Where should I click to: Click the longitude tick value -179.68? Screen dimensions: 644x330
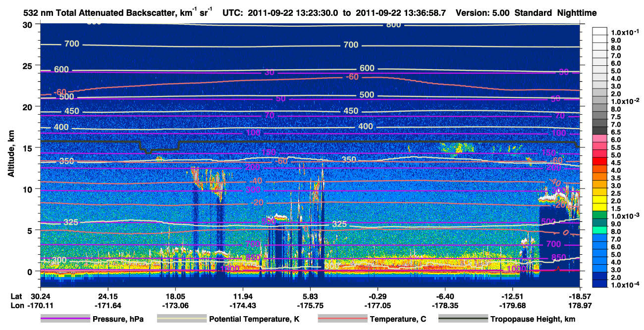pyautogui.click(x=513, y=305)
